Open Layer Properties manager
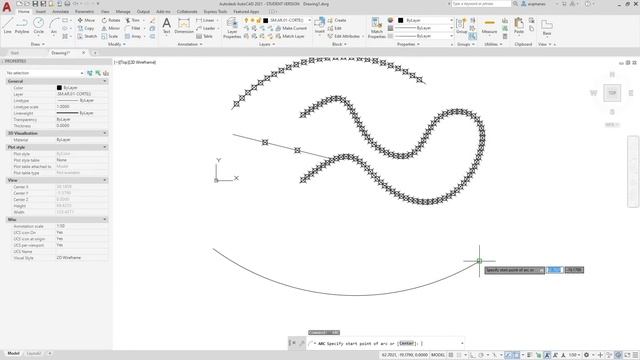The width and height of the screenshot is (640, 360). pos(232,28)
